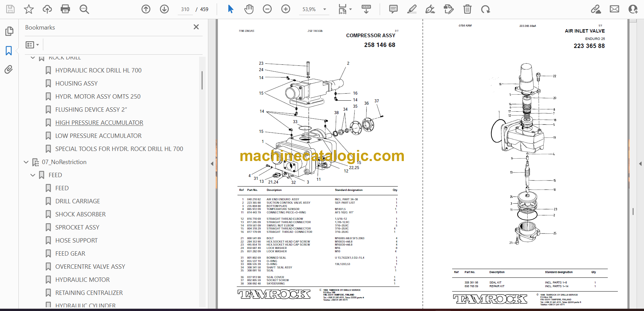The width and height of the screenshot is (644, 311).
Task: Open the LOW PRESSURE ACCUMULATOR bookmark
Action: point(98,136)
